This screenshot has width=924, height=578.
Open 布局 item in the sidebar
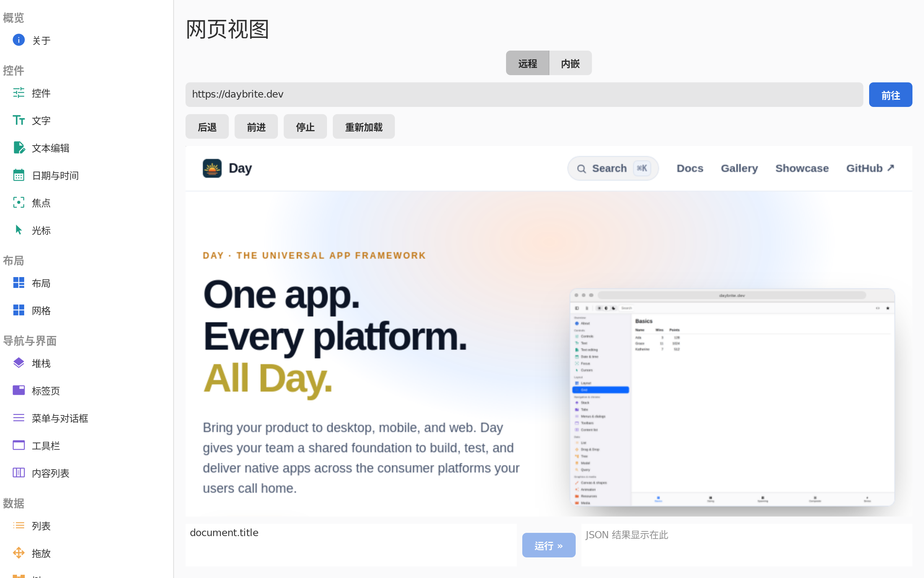pyautogui.click(x=87, y=283)
